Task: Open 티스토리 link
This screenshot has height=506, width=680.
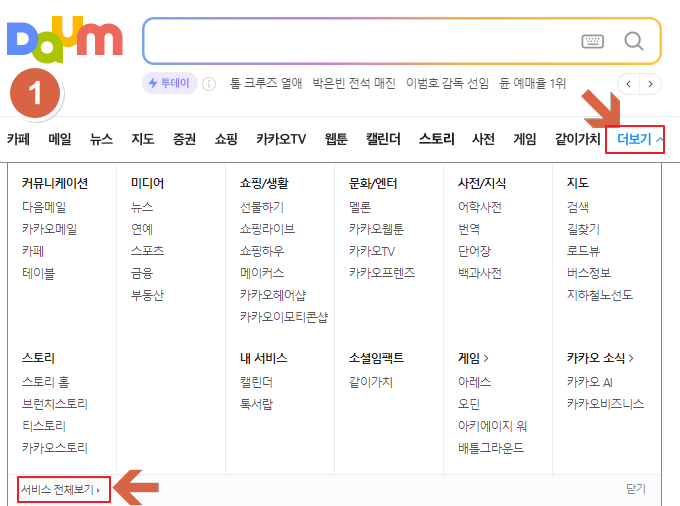Action: 44,426
